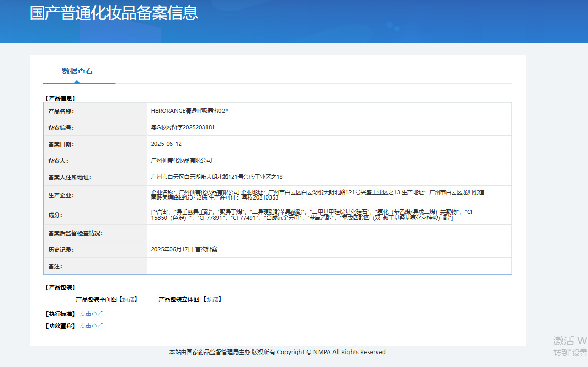Viewport: 588px width, 367px height.
Task: Click the 成分 ingredients list cell
Action: click(329, 215)
